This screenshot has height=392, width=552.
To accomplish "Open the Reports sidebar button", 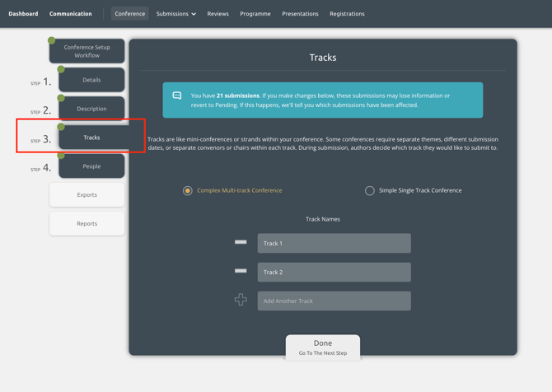I will click(87, 223).
